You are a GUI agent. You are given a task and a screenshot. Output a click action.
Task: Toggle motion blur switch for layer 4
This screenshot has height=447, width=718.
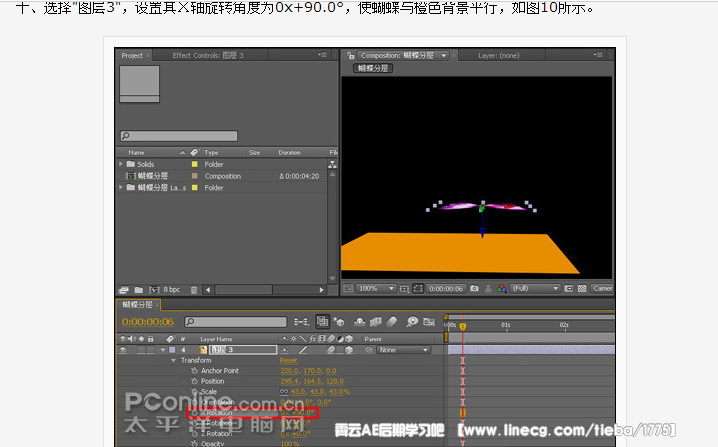click(x=331, y=350)
